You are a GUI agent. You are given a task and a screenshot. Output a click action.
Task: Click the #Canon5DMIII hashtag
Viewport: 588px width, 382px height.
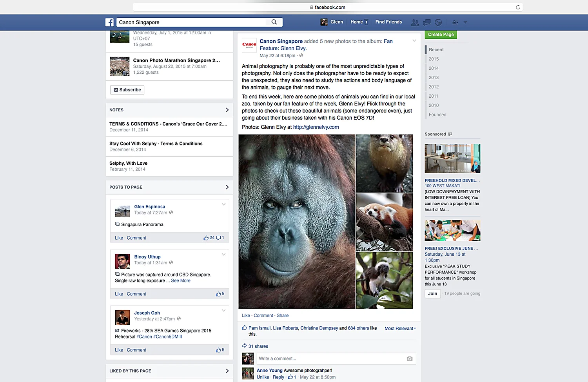tap(168, 337)
